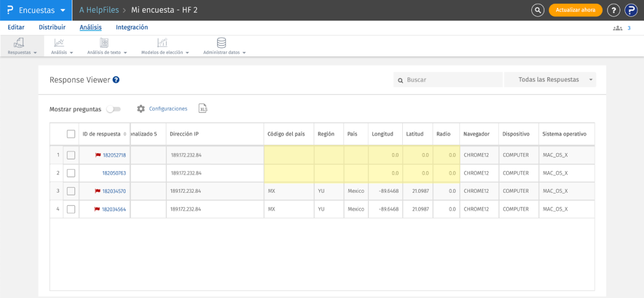644x298 pixels.
Task: Select checkbox for response 182050763
Action: pos(71,173)
